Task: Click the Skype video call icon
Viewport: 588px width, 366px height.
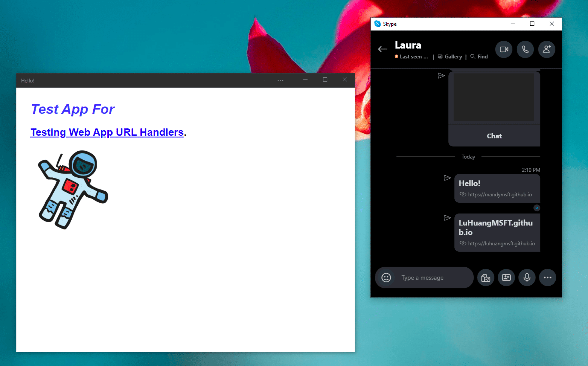Action: 504,49
